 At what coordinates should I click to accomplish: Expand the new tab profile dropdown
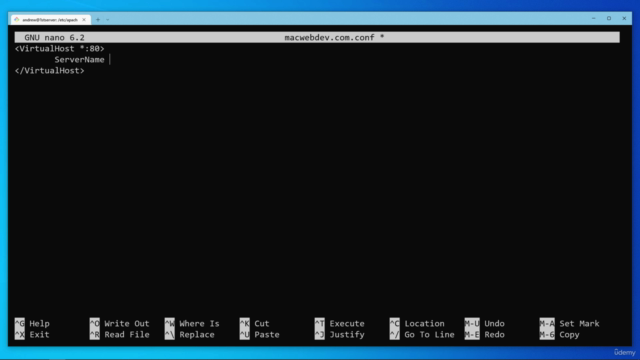click(108, 20)
